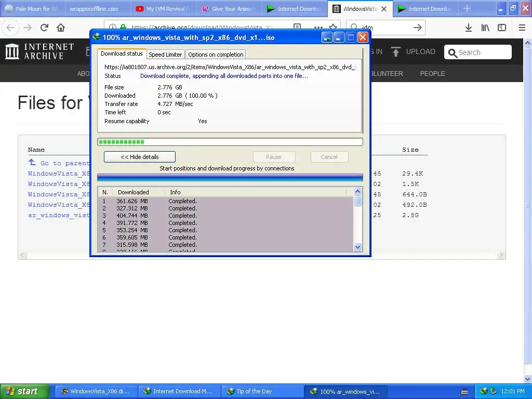Click the Size column header on the files page

coord(410,150)
